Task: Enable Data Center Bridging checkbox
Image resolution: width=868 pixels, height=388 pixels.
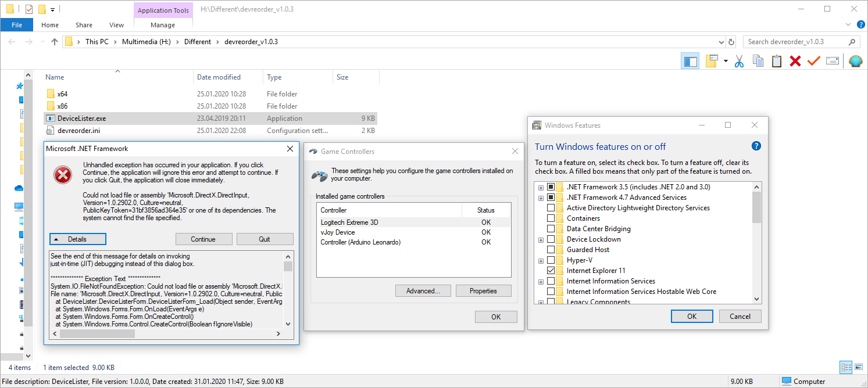Action: pyautogui.click(x=551, y=229)
